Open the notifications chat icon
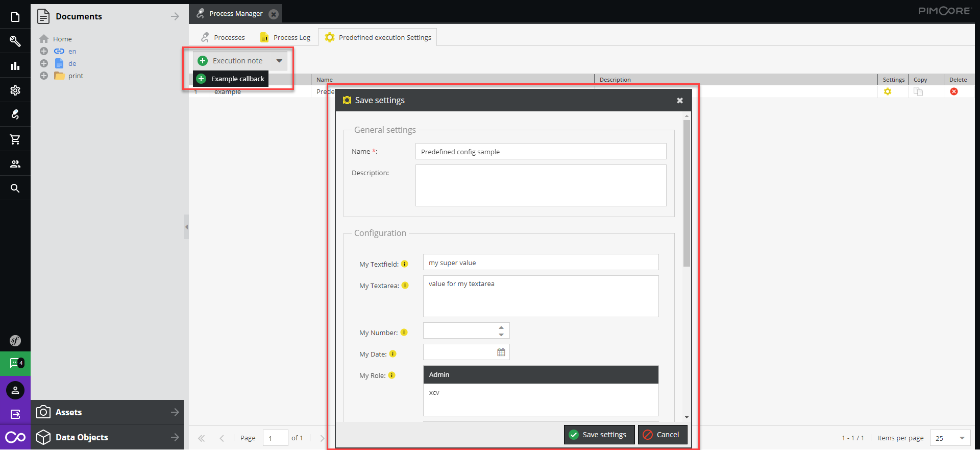This screenshot has width=980, height=450. pos(15,363)
